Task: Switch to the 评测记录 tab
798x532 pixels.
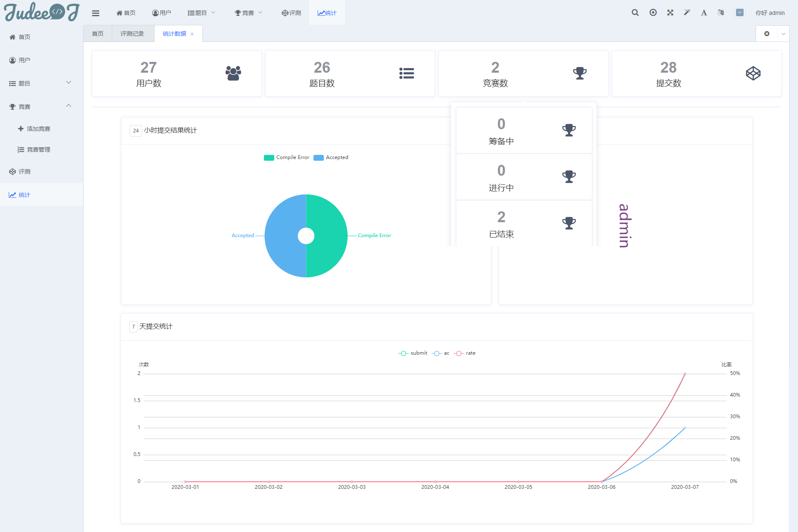Action: [132, 34]
